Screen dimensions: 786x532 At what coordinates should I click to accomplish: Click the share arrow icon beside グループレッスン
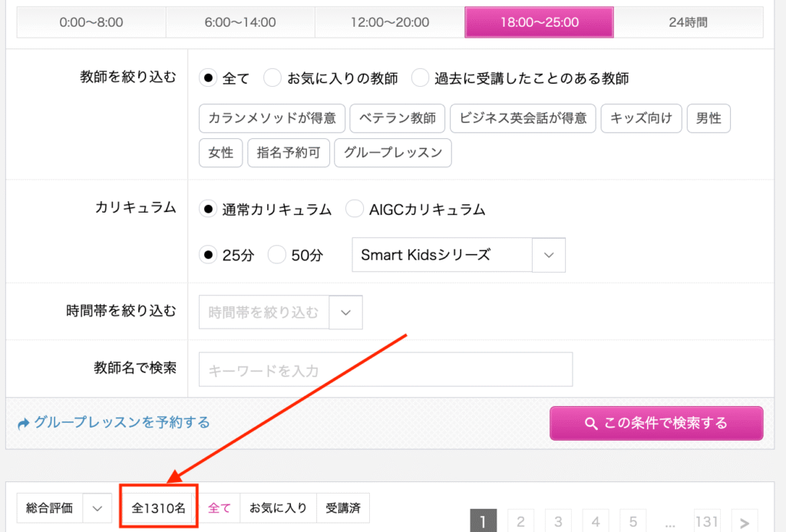[x=23, y=423]
